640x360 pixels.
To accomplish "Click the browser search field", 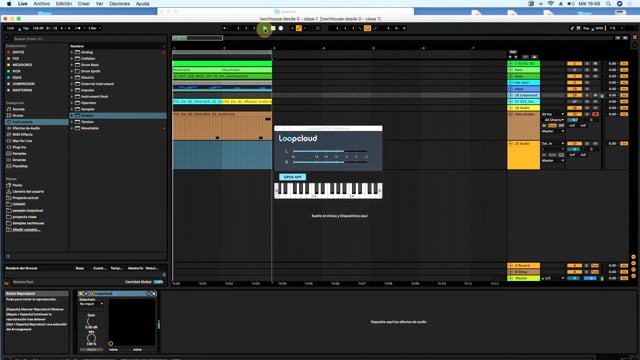I will (88, 39).
